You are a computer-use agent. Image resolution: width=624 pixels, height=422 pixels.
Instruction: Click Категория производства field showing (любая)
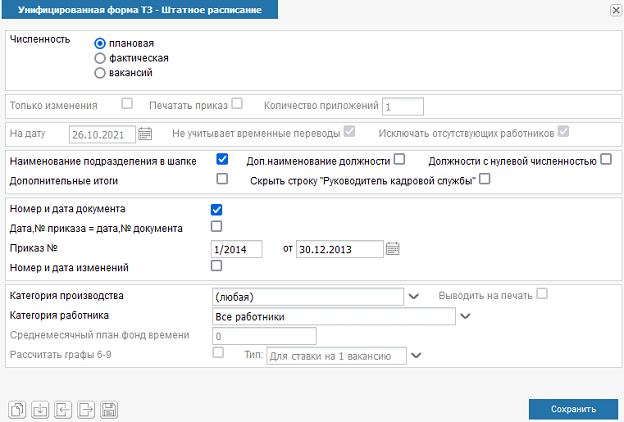(x=308, y=297)
